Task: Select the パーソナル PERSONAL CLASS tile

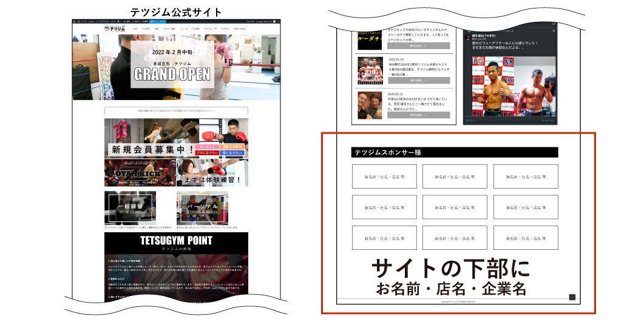Action: pos(202,208)
